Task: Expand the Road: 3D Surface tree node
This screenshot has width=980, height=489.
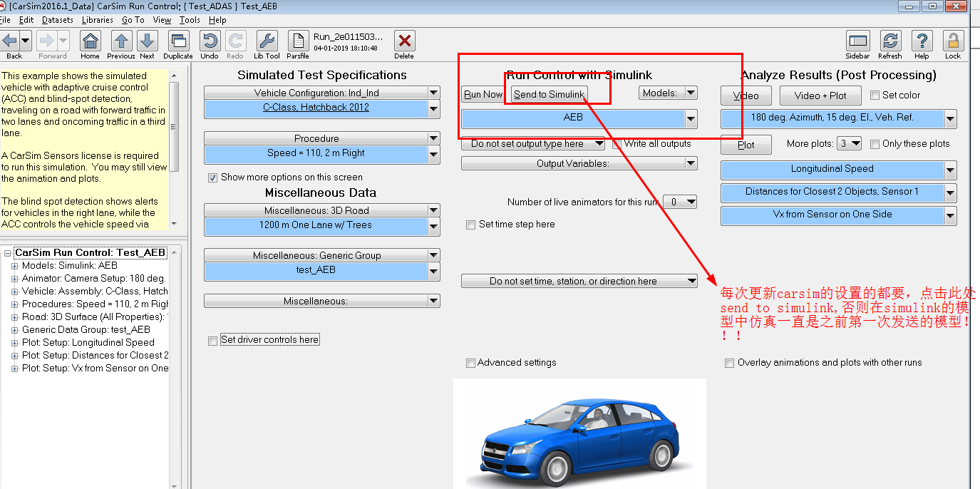Action: tap(15, 316)
